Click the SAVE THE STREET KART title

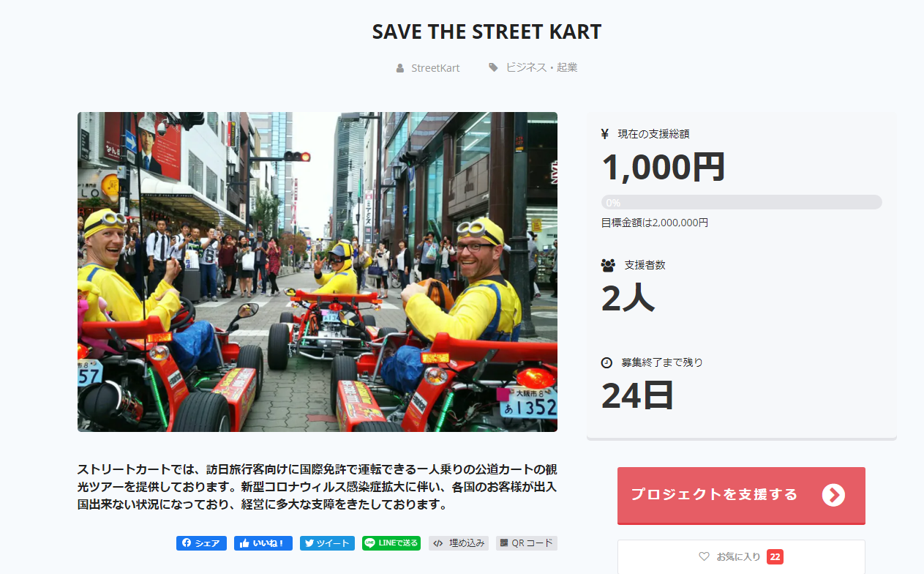pyautogui.click(x=487, y=32)
